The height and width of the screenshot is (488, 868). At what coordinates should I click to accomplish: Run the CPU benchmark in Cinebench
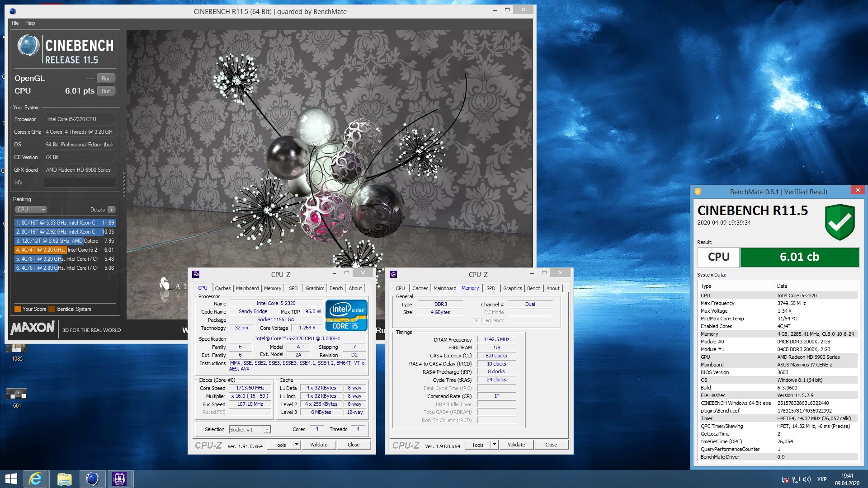tap(106, 91)
